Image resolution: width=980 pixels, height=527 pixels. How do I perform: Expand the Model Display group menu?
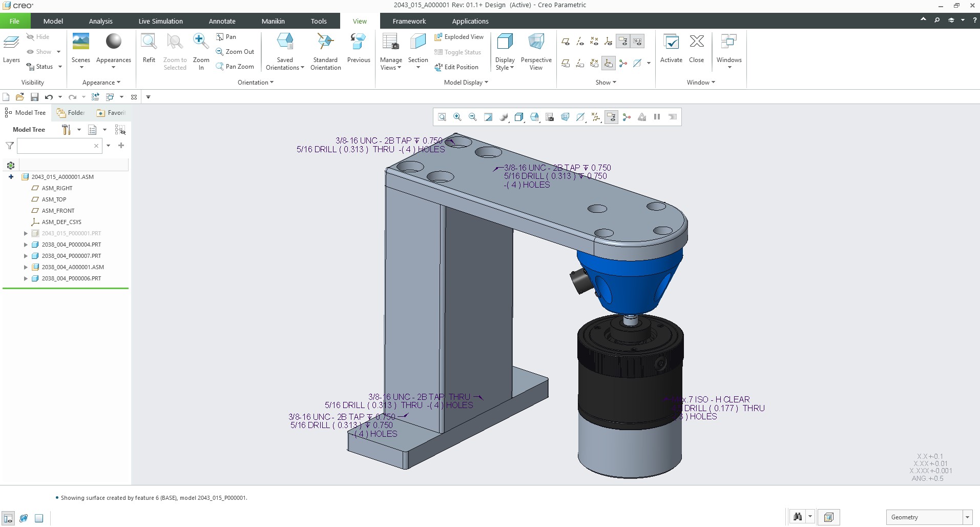[466, 83]
